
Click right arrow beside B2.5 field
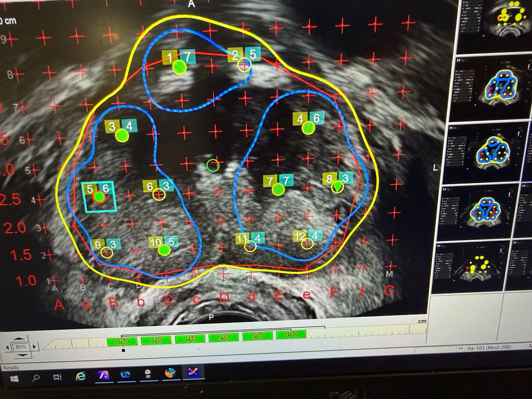tap(34, 347)
